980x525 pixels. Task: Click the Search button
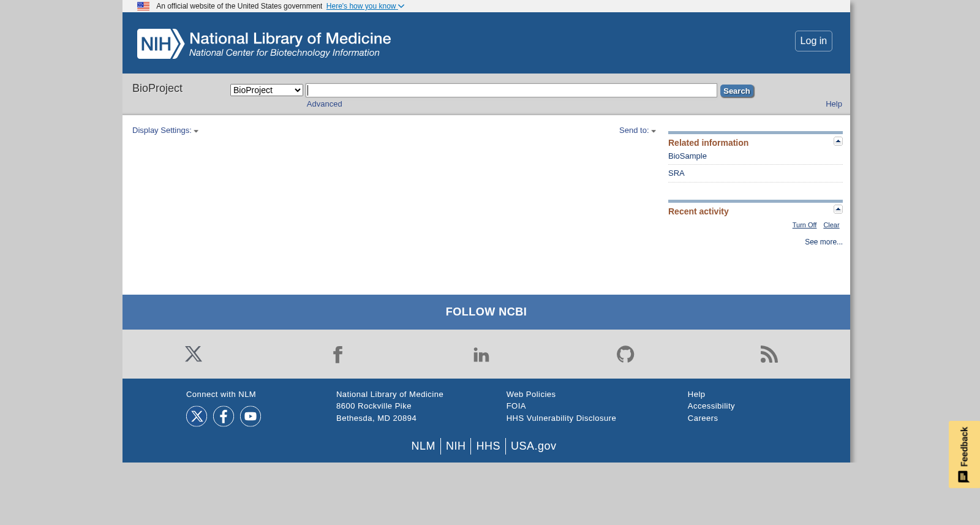(737, 91)
